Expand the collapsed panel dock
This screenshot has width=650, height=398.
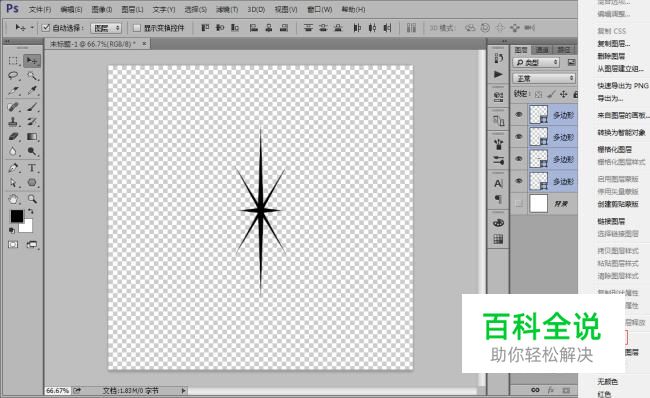coord(504,41)
